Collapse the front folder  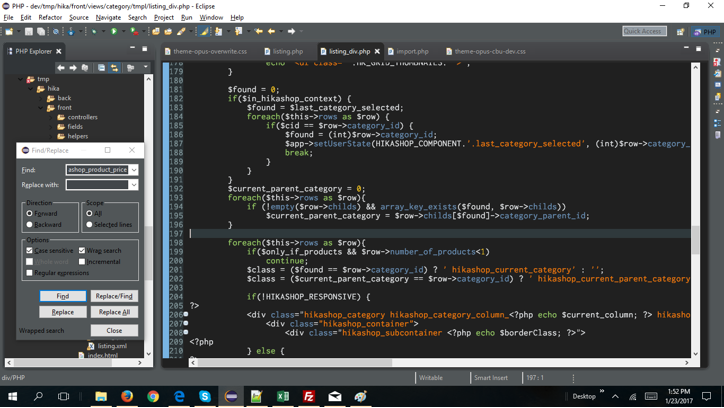tap(41, 108)
